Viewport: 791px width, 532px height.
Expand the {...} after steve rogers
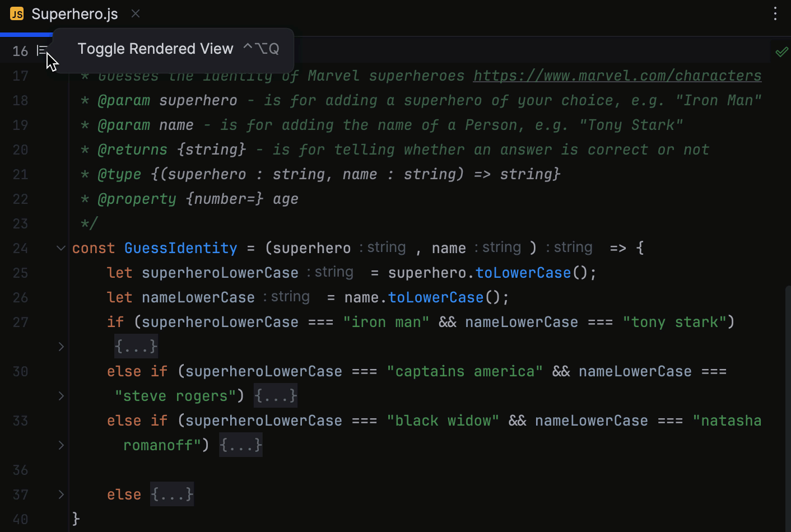pos(275,395)
